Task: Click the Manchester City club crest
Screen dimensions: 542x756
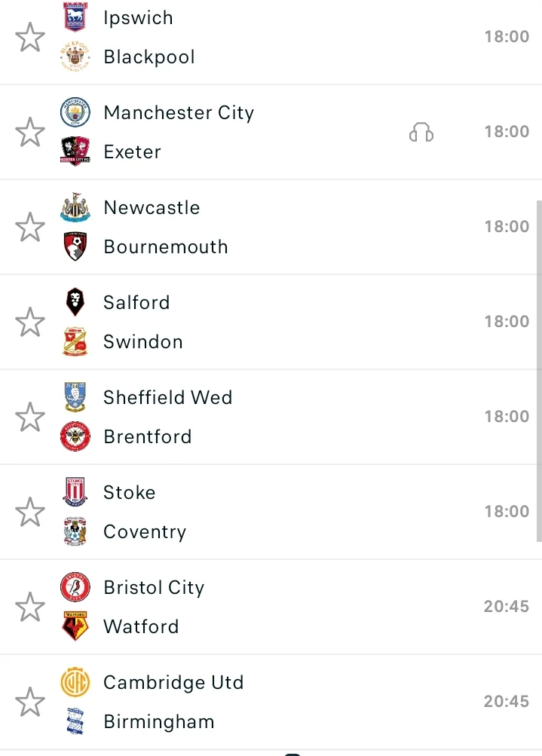Action: [75, 112]
